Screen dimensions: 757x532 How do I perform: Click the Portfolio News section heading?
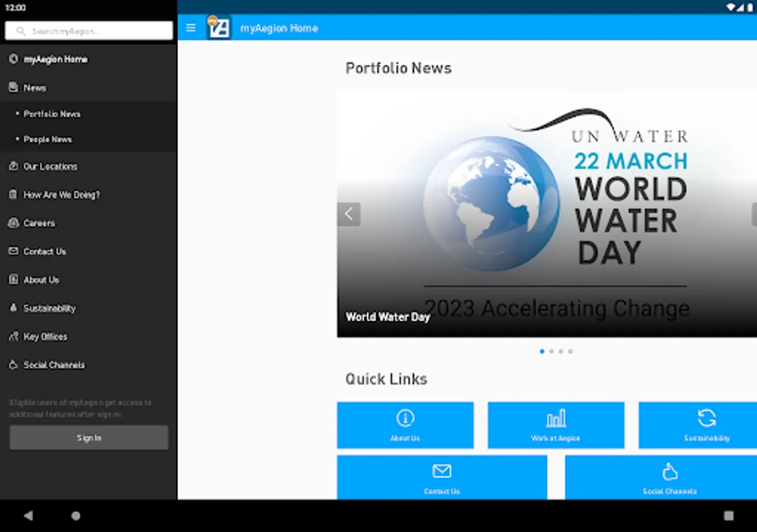coord(399,69)
